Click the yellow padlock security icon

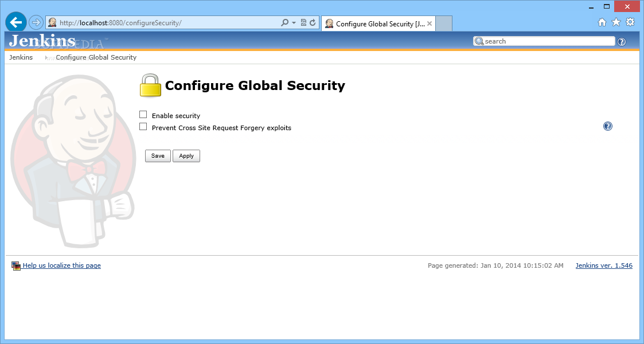pyautogui.click(x=150, y=85)
